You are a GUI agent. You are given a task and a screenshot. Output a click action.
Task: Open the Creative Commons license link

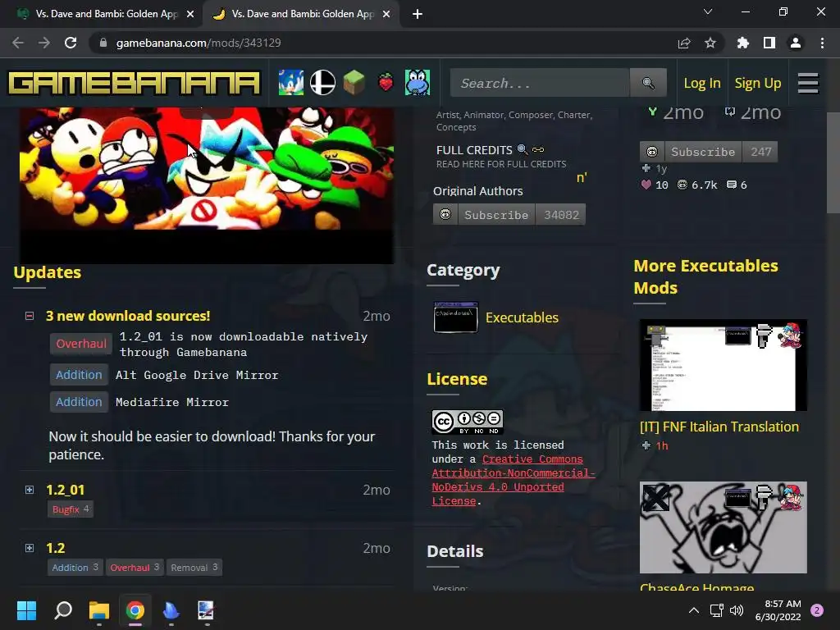[x=514, y=480]
